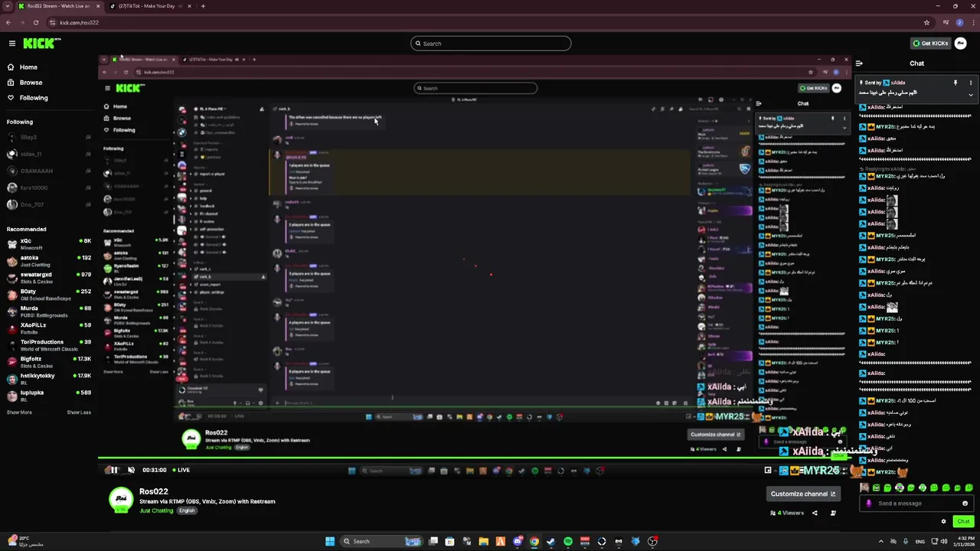Expand the pinned message chevron
The width and height of the screenshot is (980, 551).
coord(971,95)
